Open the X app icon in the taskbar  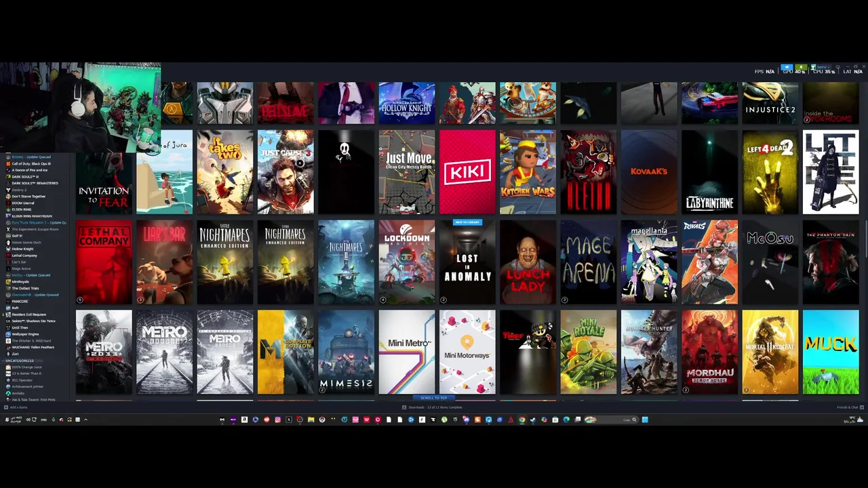click(288, 420)
